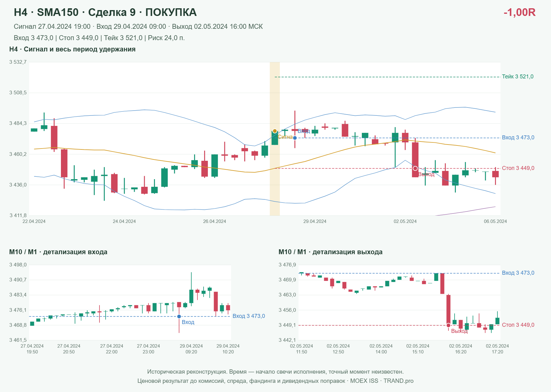Click the orange signal marker on H4 chart
The width and height of the screenshot is (551, 392).
[x=275, y=131]
